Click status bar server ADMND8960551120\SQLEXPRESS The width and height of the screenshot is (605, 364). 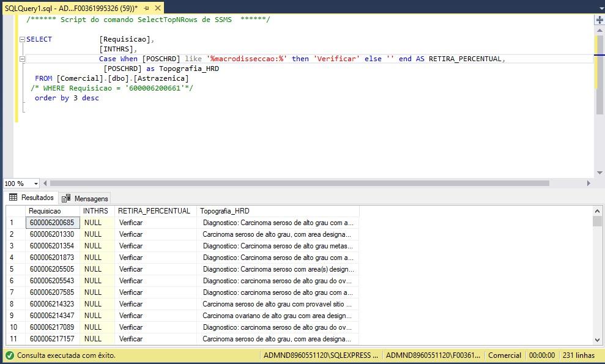pos(321,355)
